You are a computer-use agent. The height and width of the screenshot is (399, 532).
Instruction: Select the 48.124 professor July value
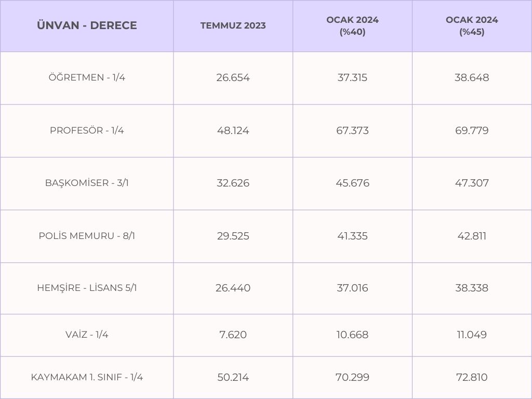click(233, 130)
